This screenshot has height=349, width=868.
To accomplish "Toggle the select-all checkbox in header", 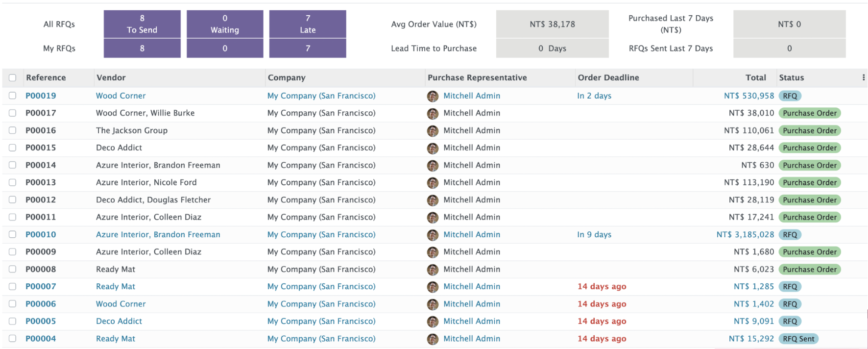I will pos(13,77).
